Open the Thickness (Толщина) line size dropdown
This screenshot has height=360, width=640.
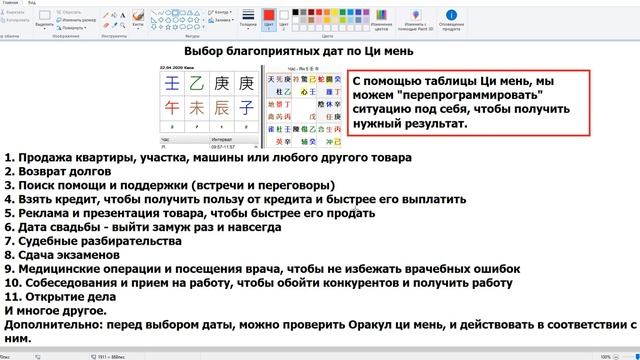[x=248, y=19]
